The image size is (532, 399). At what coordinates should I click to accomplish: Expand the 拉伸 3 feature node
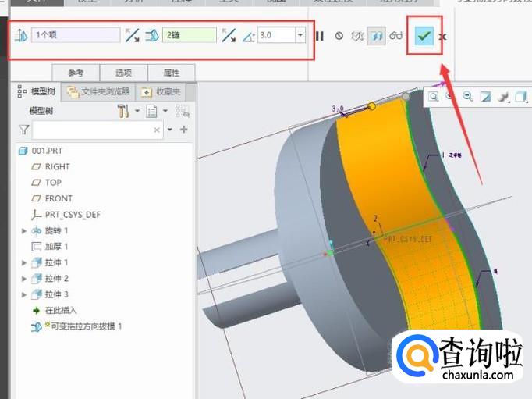coord(23,294)
